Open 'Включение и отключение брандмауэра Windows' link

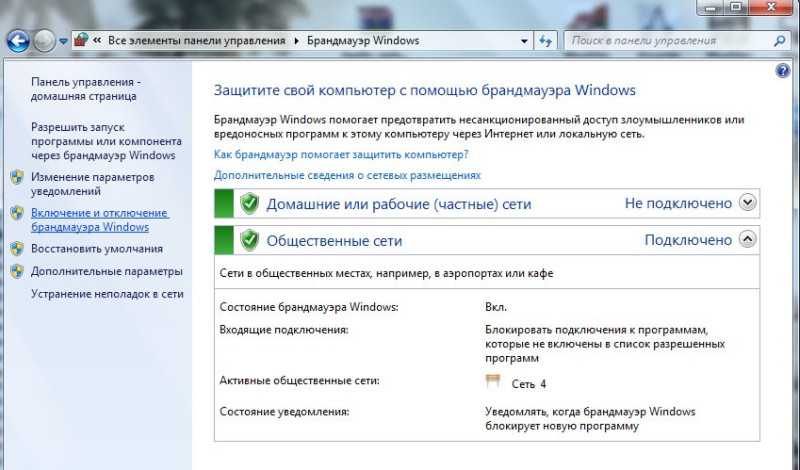pos(99,220)
